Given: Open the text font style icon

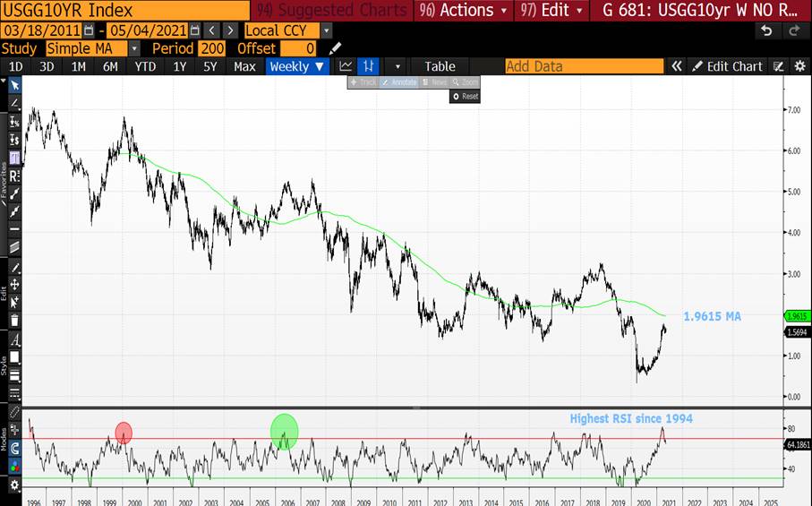Looking at the screenshot, I should point(14,340).
